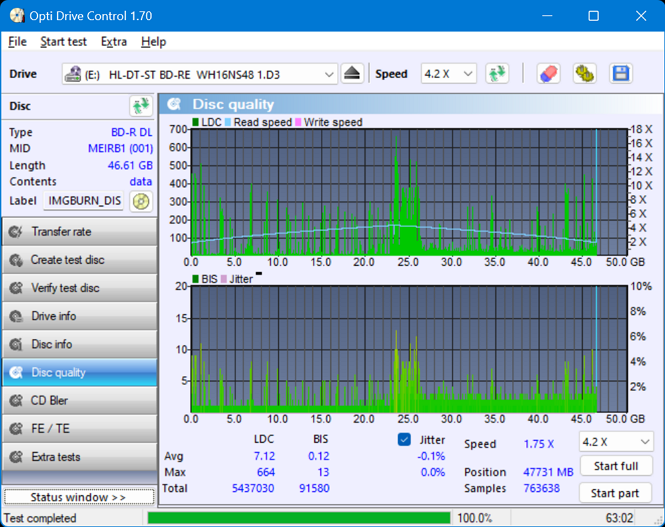Click the Disc quality sidebar icon
Viewport: 665px width, 527px height.
click(16, 372)
